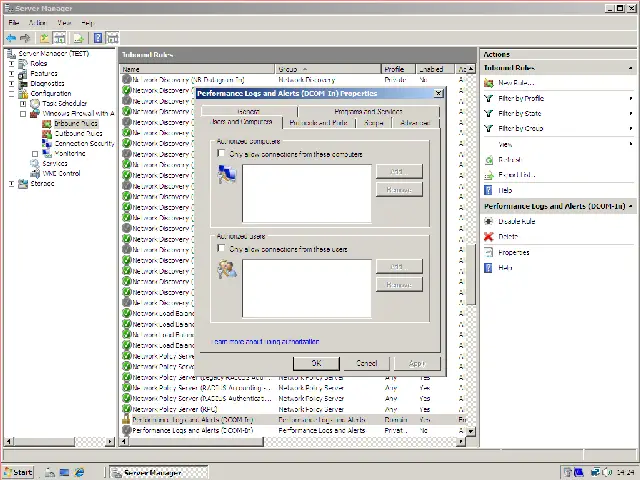Check Only allow connections from these users
This screenshot has height=480, width=640.
click(x=221, y=248)
